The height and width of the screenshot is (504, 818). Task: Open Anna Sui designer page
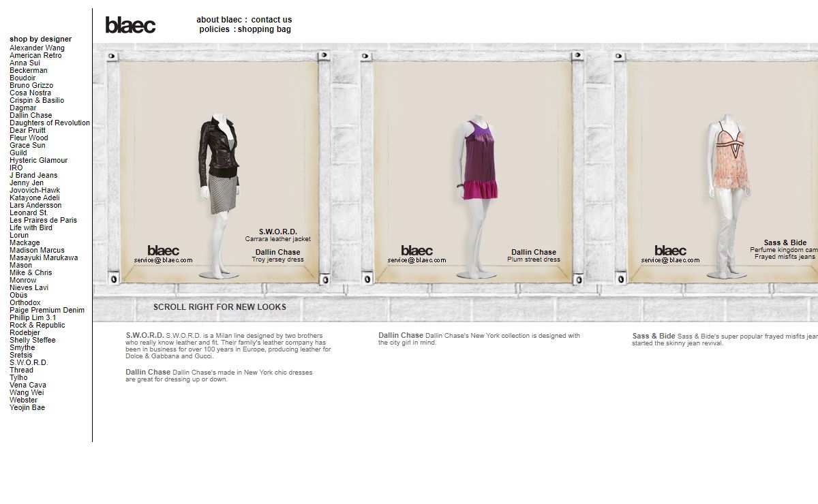pos(25,63)
